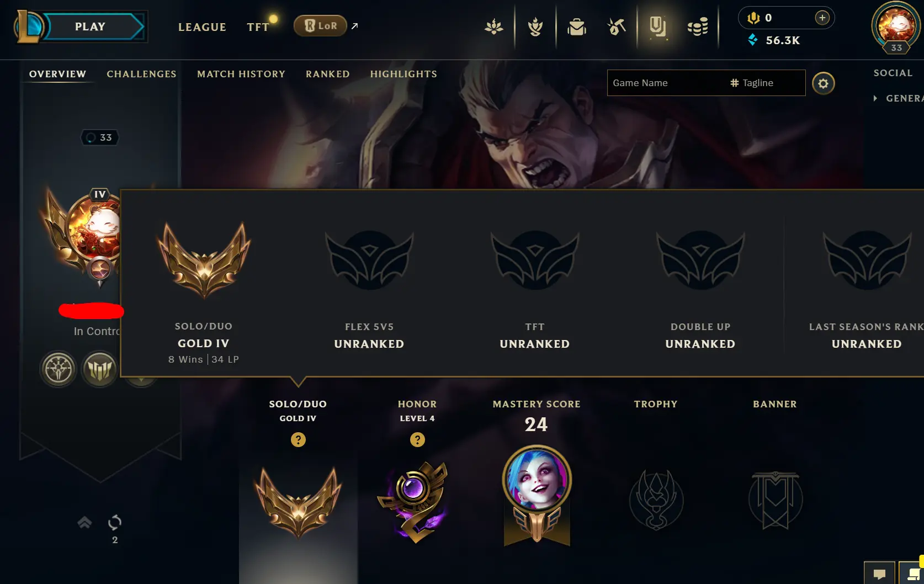Screen dimensions: 924x584
Task: Open the TFT game section
Action: [x=258, y=27]
